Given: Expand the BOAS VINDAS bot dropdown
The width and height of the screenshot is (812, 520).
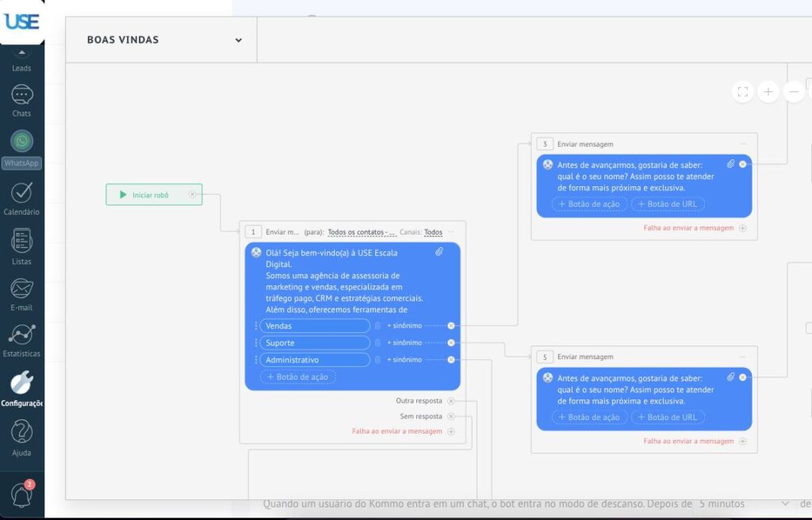Looking at the screenshot, I should pyautogui.click(x=238, y=40).
